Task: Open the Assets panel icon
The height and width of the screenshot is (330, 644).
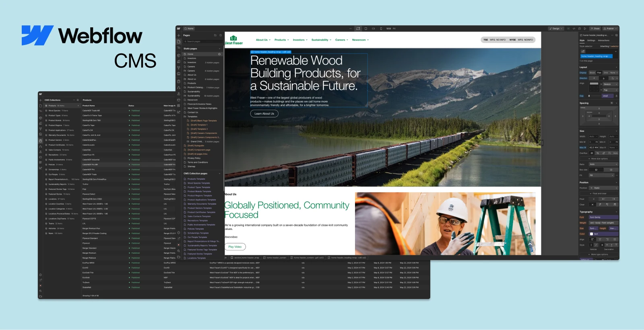Action: (x=179, y=74)
